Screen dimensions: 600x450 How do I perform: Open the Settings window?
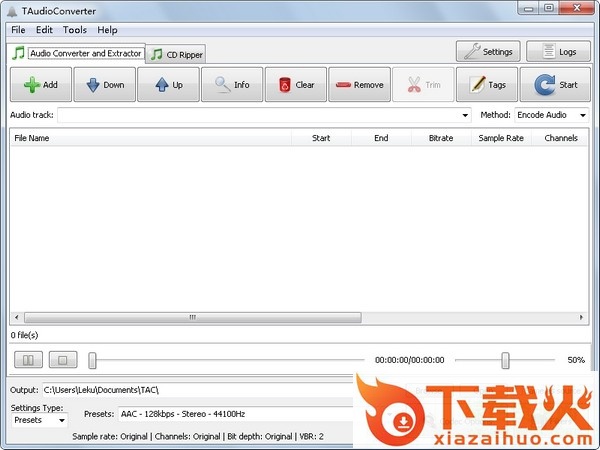click(x=488, y=51)
